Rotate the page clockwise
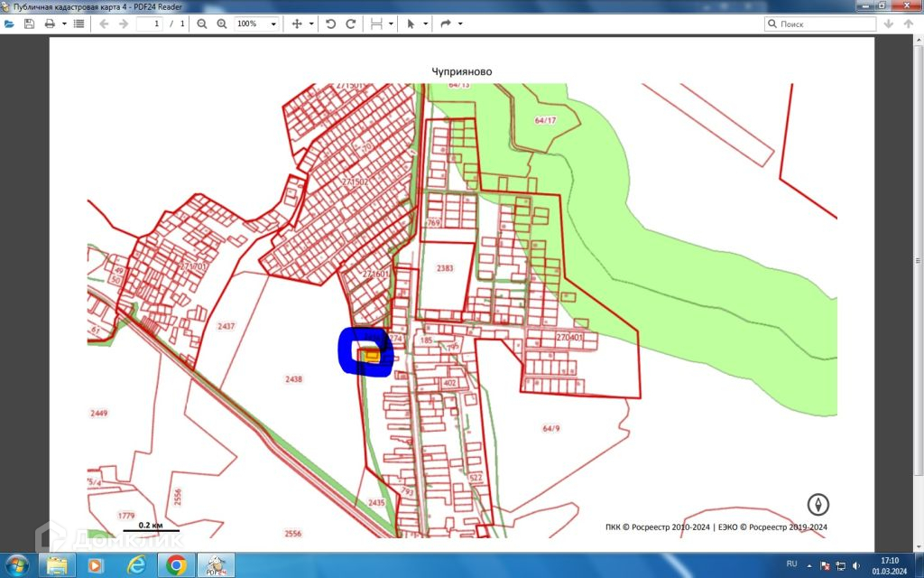 coord(351,24)
